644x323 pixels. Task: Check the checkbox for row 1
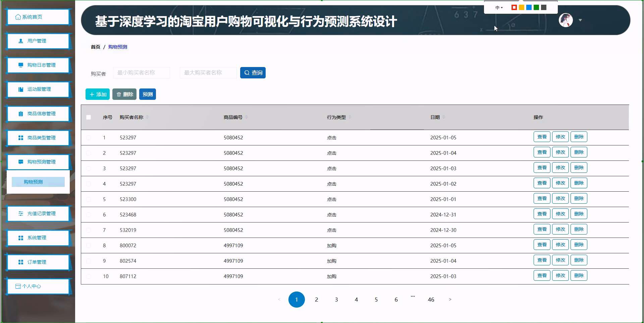(89, 138)
